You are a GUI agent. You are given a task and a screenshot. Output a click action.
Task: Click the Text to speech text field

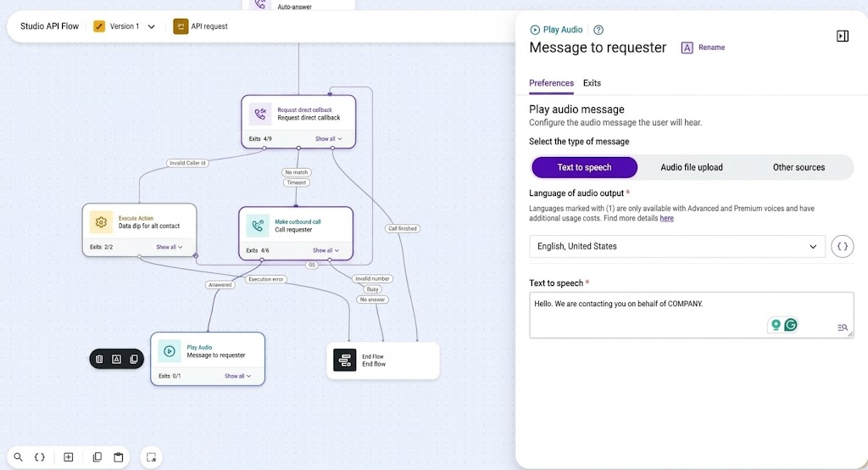tap(692, 316)
